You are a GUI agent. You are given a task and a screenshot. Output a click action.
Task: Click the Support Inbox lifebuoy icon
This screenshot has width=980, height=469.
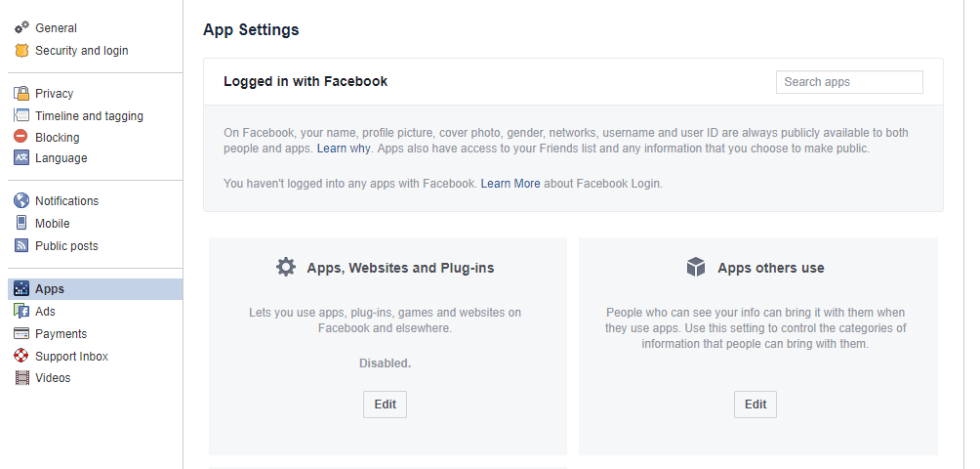point(21,357)
